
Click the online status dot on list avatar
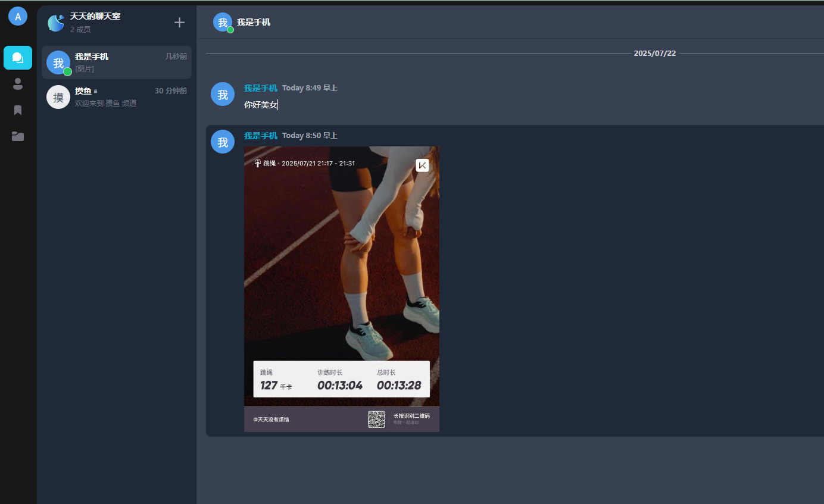click(x=68, y=72)
